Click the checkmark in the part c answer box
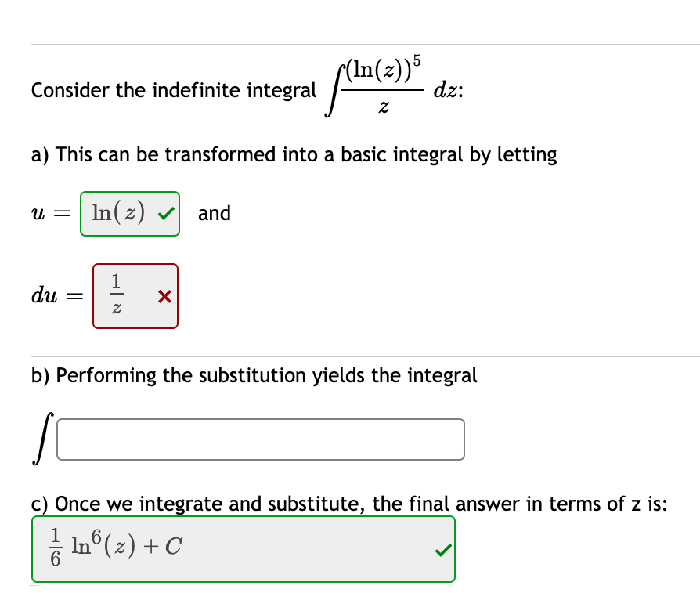 tap(442, 551)
